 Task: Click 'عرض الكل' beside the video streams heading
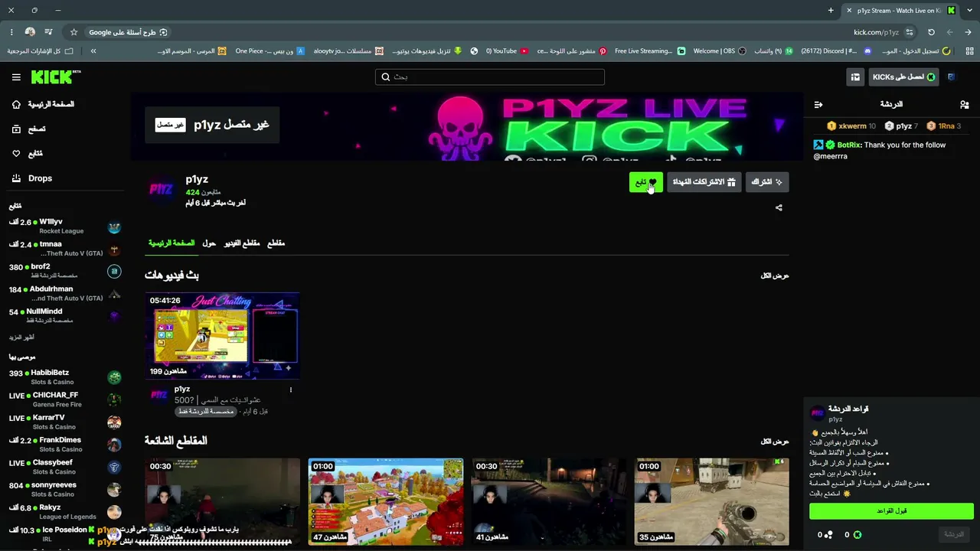coord(774,275)
